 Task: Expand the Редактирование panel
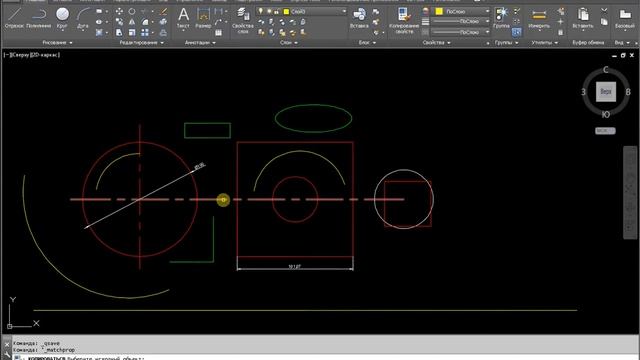tap(142, 42)
